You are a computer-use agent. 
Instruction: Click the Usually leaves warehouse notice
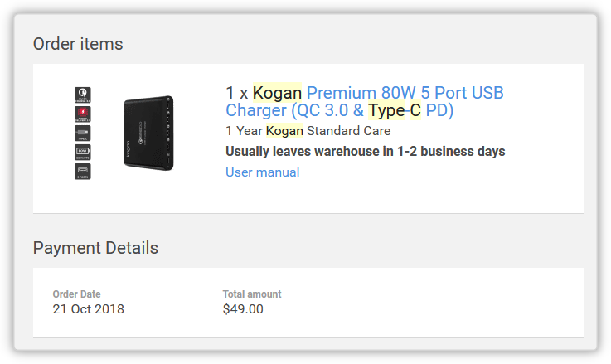(365, 151)
